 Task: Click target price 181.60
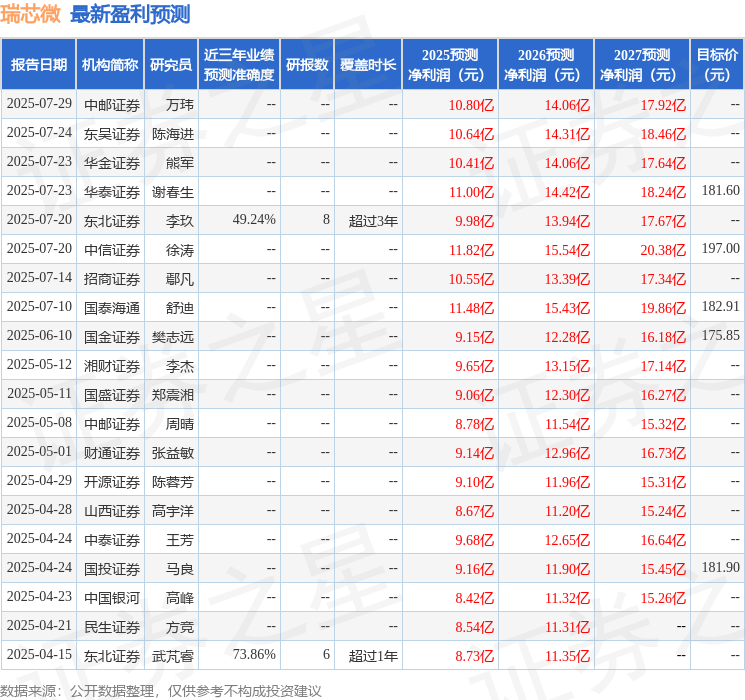pyautogui.click(x=721, y=191)
